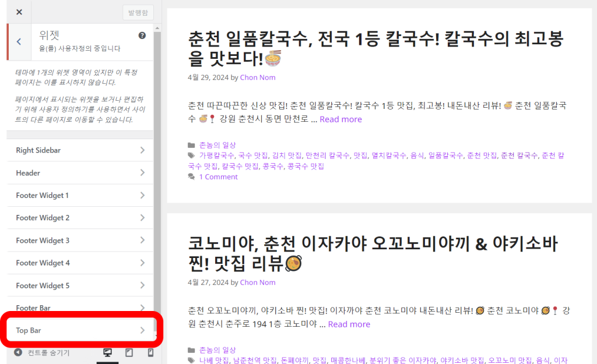The image size is (597, 364).
Task: Collapse controls with the circular arrow icon
Action: click(18, 352)
